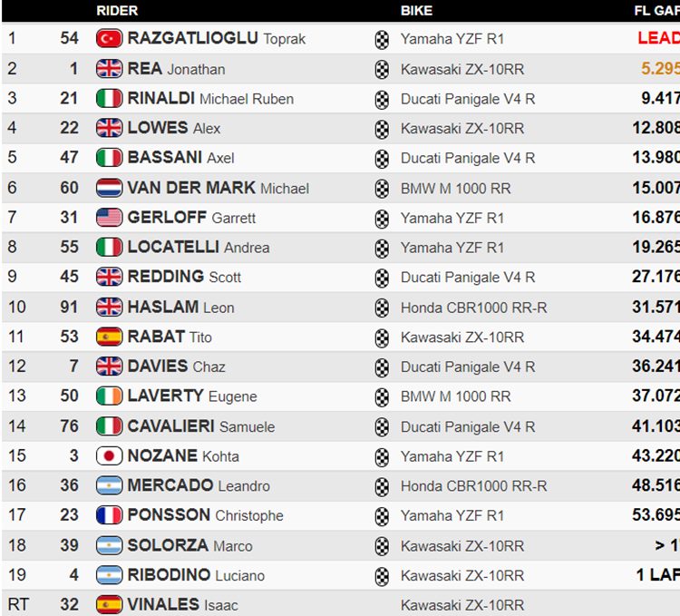Select the BIKE column header
Viewport: 680px width, 616px height.
(416, 10)
